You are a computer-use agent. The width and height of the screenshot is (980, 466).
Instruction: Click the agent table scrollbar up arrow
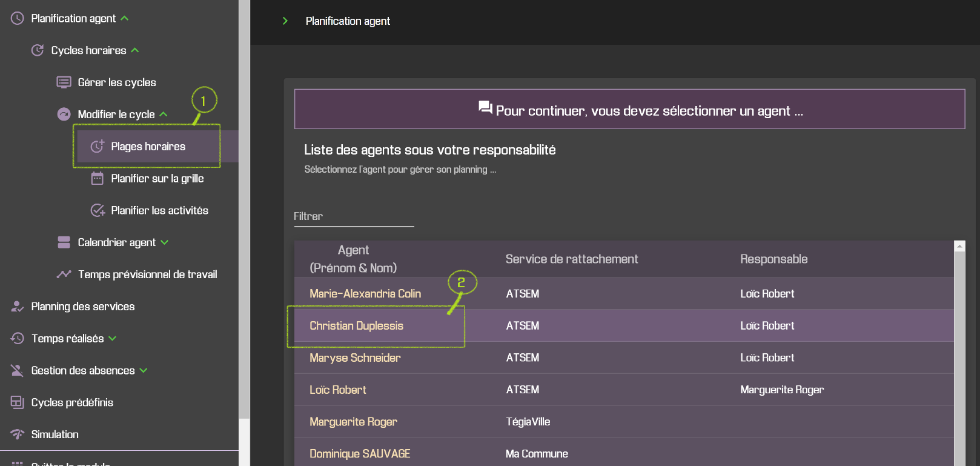pyautogui.click(x=959, y=246)
